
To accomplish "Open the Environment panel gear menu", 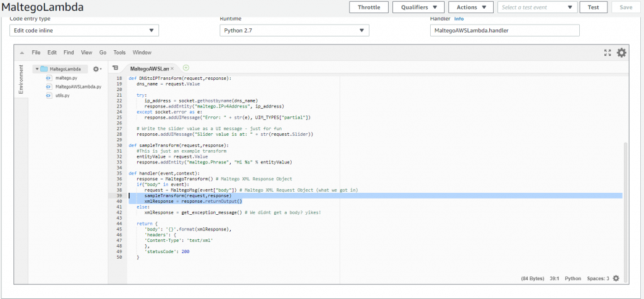I will (97, 69).
